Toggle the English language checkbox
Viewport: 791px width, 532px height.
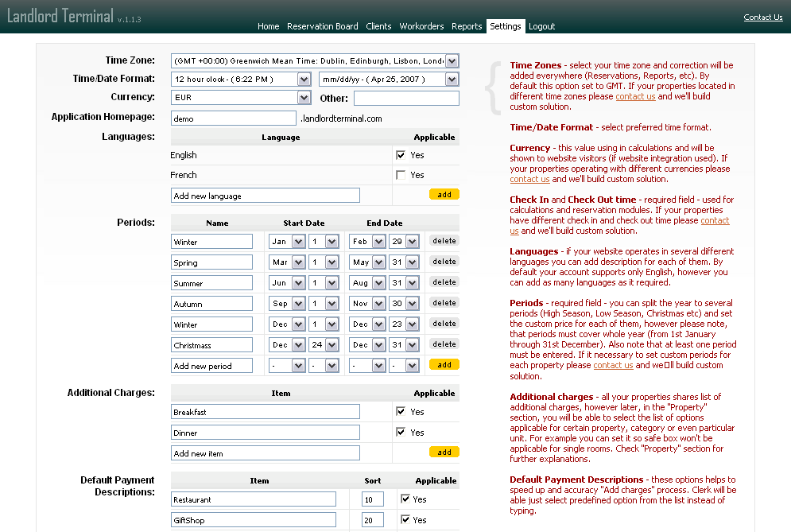click(401, 155)
